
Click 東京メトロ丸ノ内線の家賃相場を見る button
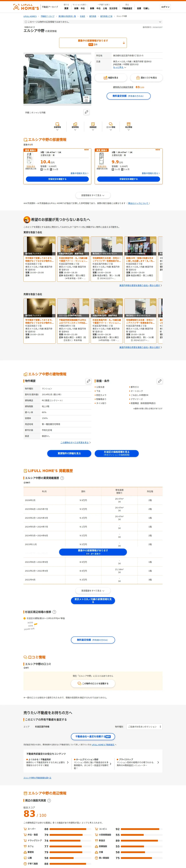93,601
